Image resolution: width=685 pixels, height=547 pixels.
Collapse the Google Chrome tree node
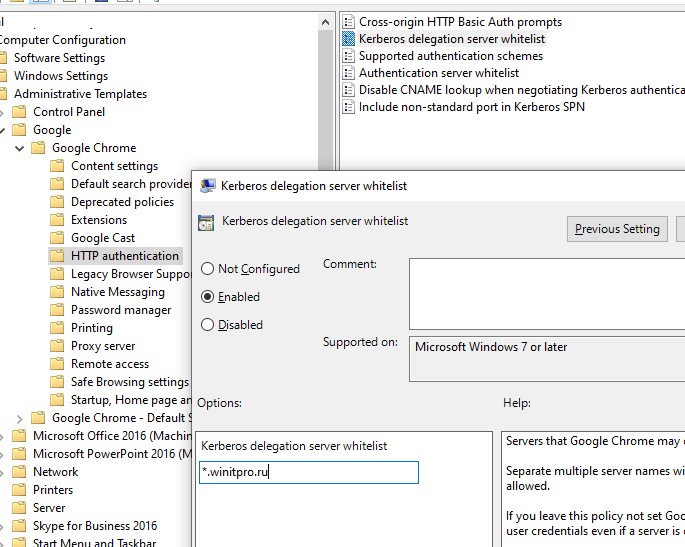[19, 148]
